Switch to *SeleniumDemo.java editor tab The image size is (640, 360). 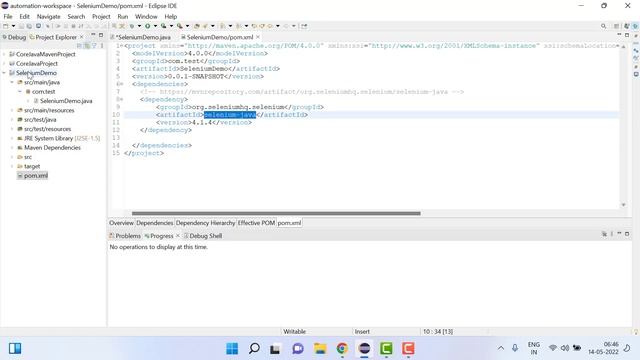tap(141, 37)
